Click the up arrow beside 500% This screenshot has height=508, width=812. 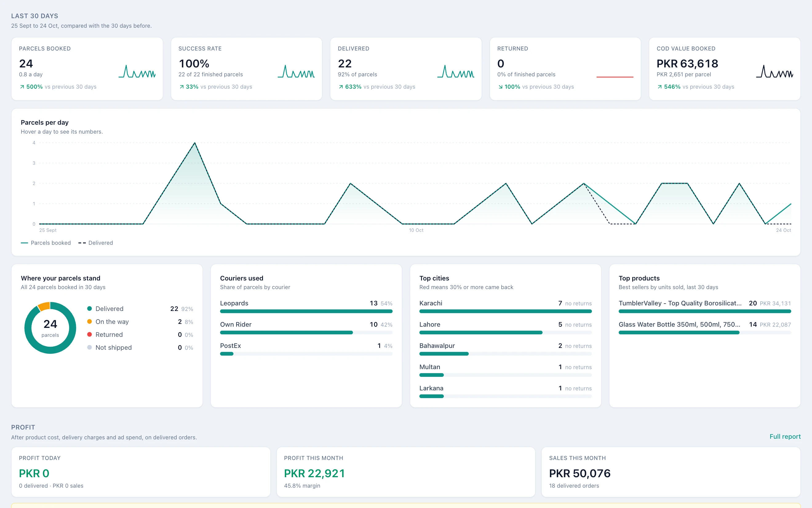click(x=22, y=87)
